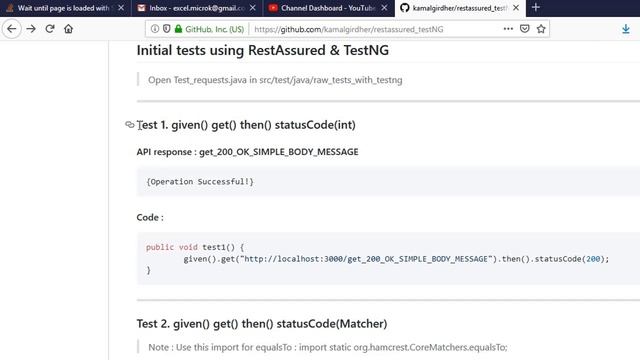Bookmark this page with the star

point(541,29)
